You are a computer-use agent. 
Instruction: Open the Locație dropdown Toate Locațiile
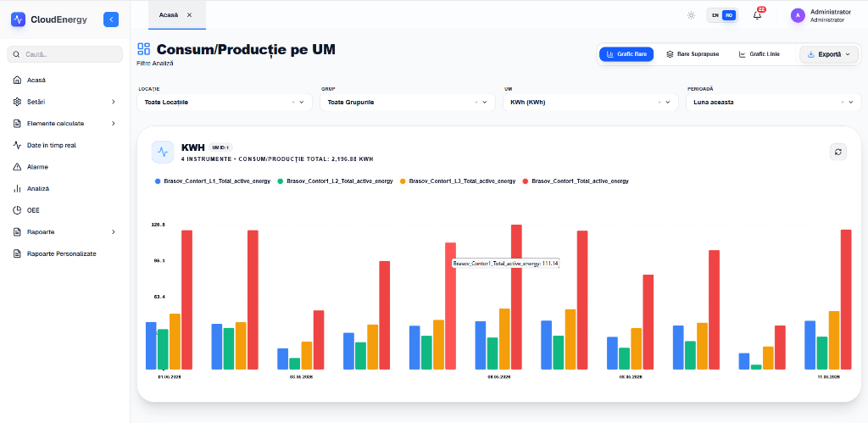(x=224, y=103)
